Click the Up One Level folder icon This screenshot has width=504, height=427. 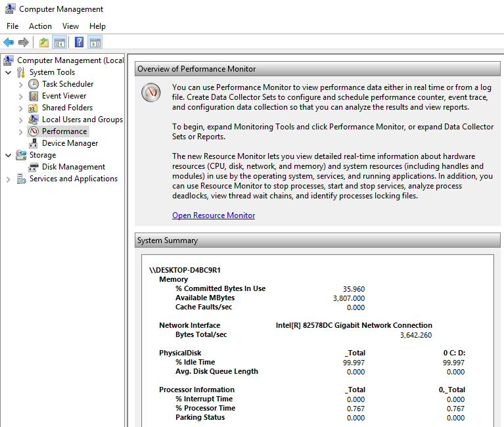pyautogui.click(x=44, y=43)
